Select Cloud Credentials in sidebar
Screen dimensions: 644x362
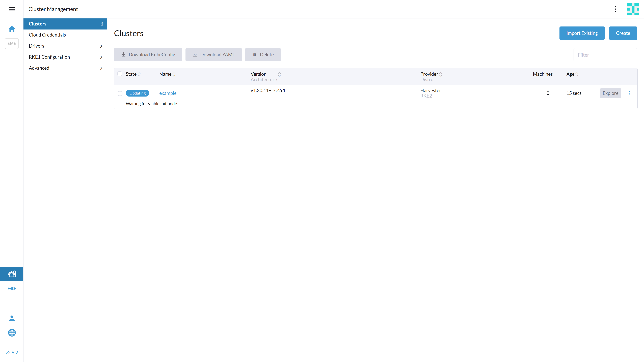tap(47, 35)
